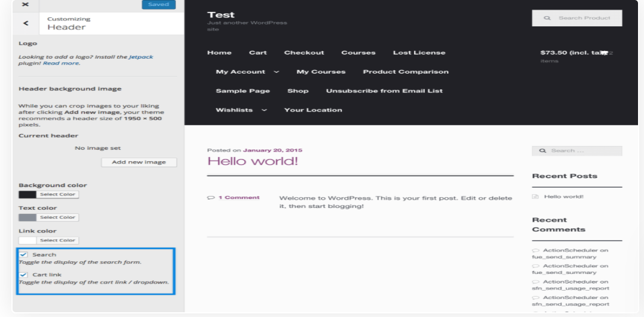This screenshot has width=644, height=317.
Task: Click the header cart basket icon
Action: 604,53
